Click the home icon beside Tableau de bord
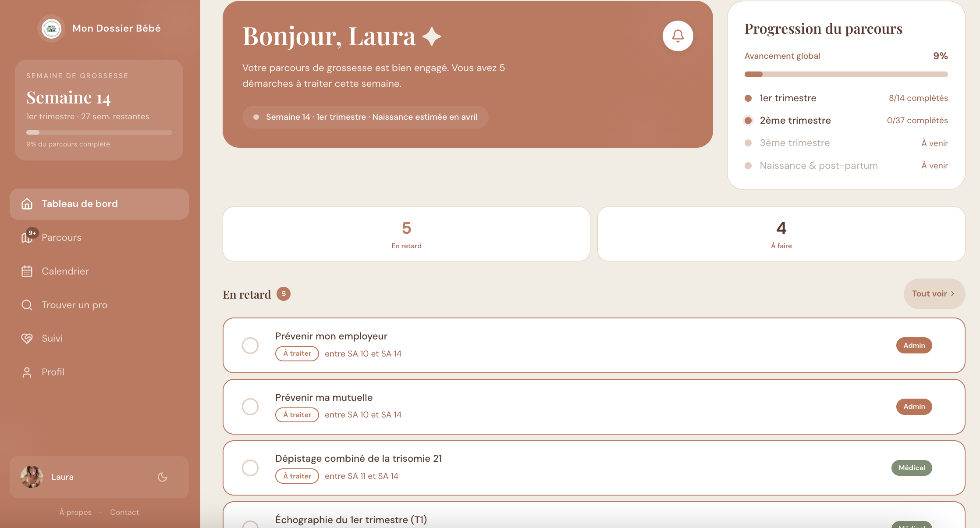Viewport: 980px width, 528px height. 27,204
